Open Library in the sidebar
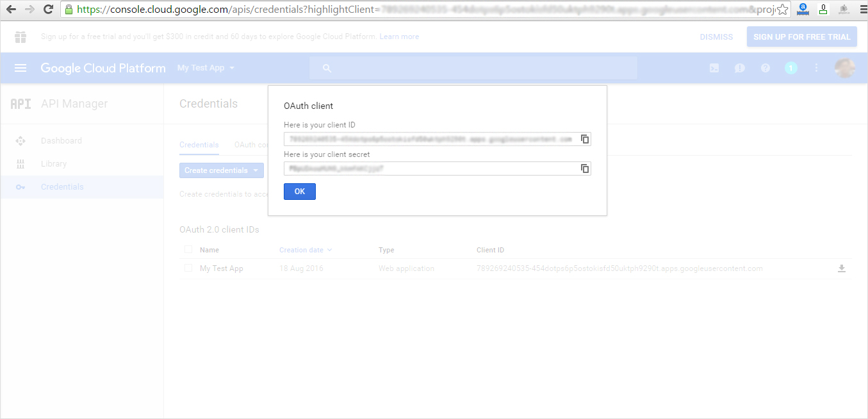The height and width of the screenshot is (419, 868). point(54,164)
